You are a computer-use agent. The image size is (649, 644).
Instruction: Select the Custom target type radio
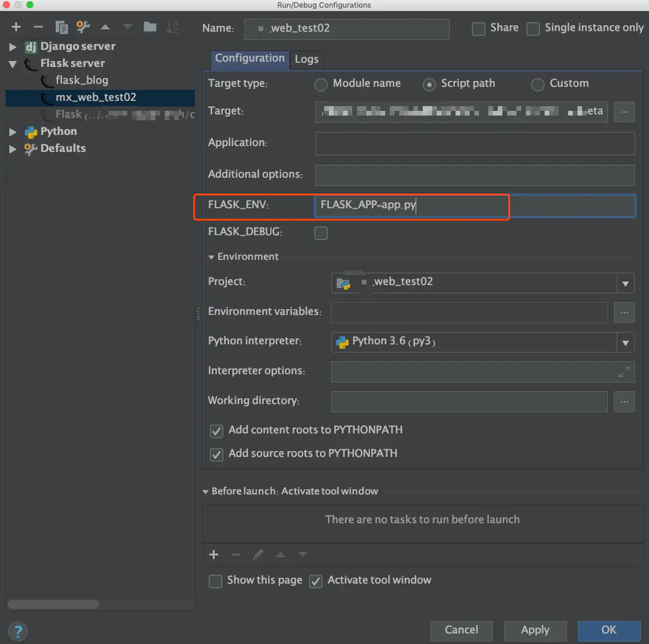[537, 84]
